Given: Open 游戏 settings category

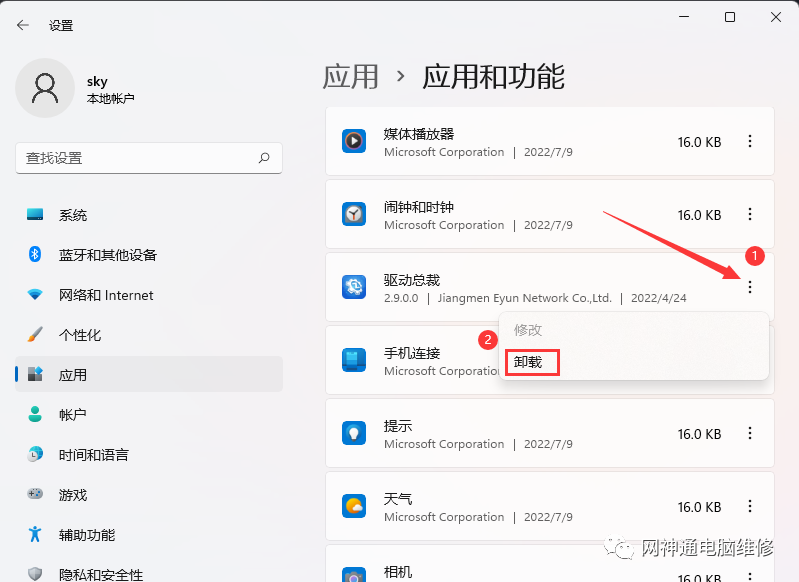Looking at the screenshot, I should pos(149,494).
